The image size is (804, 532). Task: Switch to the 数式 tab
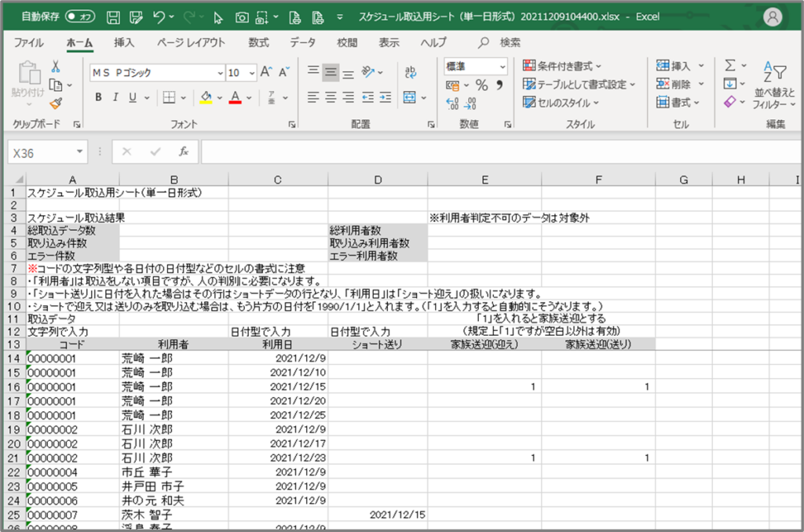[258, 42]
